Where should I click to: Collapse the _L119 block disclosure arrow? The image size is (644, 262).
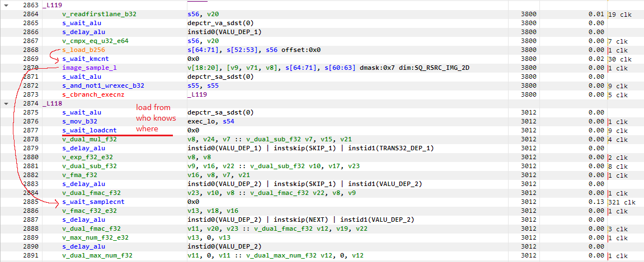[x=6, y=6]
